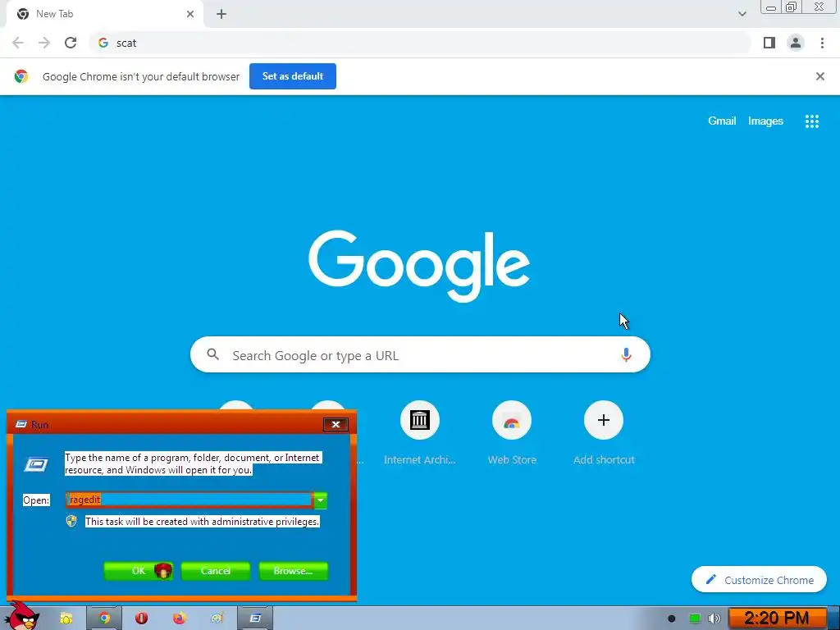Open a new tab with plus button
Screen dimensions: 840x630
[221, 14]
